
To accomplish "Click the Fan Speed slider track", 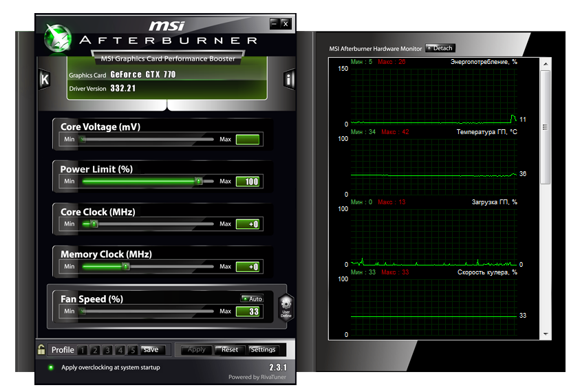I will tap(147, 312).
